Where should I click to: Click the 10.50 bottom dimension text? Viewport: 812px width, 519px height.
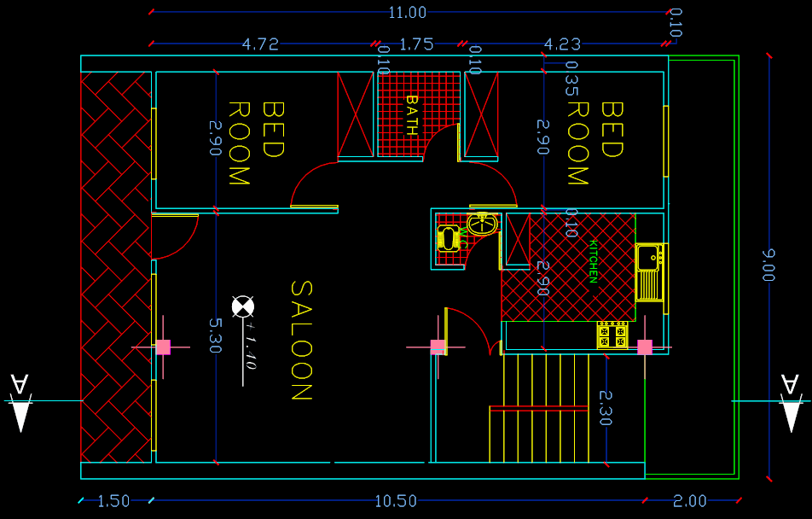click(x=395, y=501)
